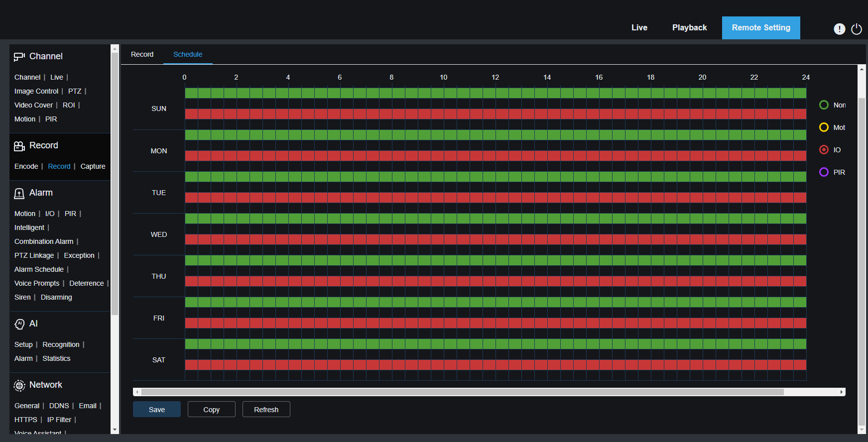
Task: Click right arrow of horizontal scrollbar
Action: coord(842,392)
